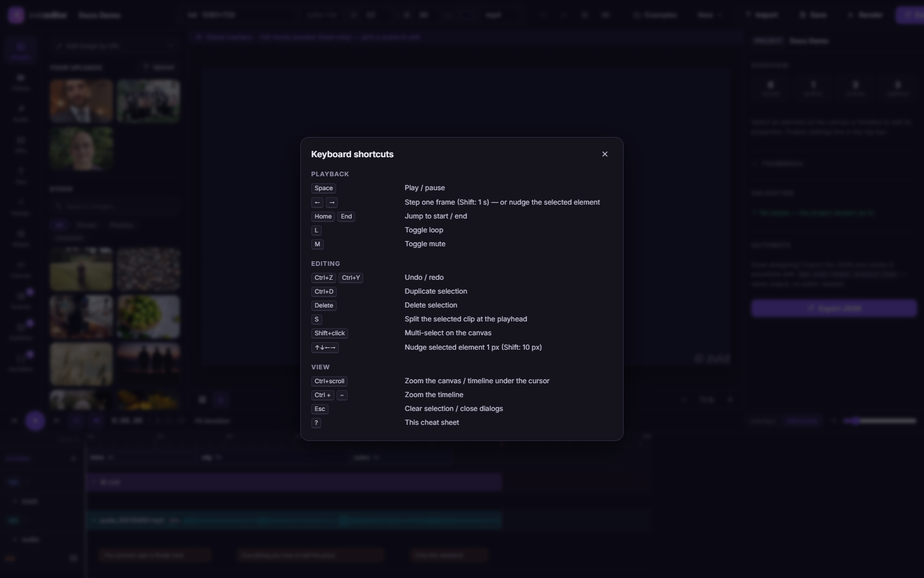Click the round purple play button behind dialog

(x=35, y=421)
